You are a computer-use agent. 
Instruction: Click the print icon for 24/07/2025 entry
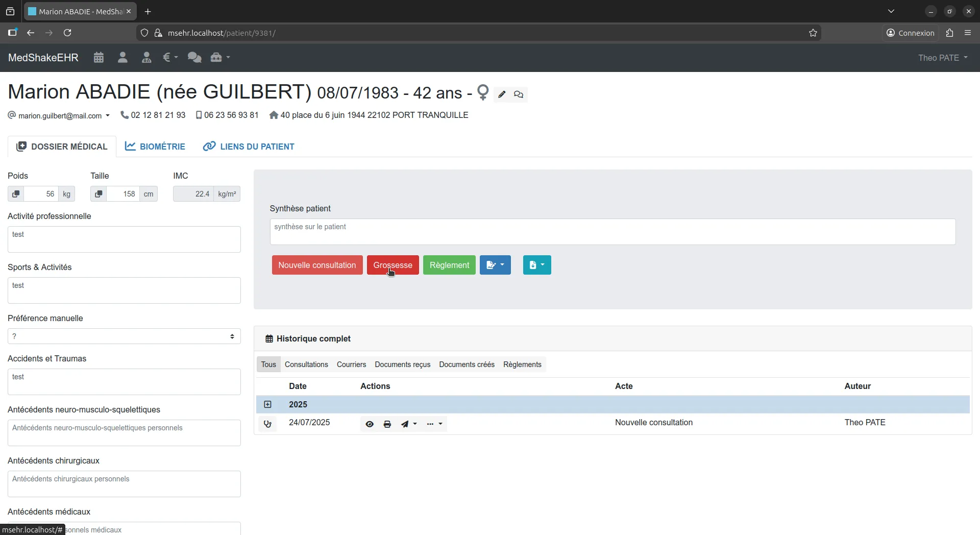[x=387, y=424]
